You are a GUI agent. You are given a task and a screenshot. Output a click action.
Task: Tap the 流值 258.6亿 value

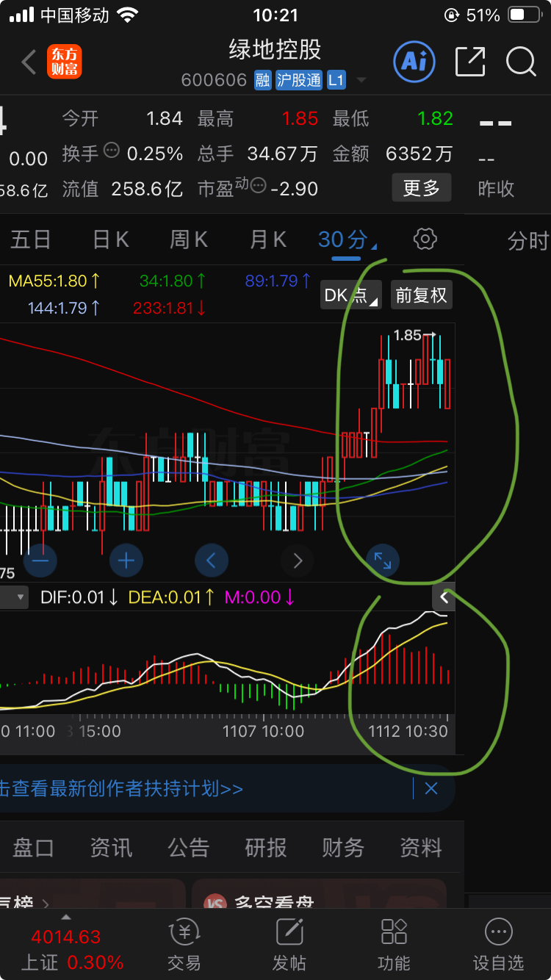click(147, 189)
